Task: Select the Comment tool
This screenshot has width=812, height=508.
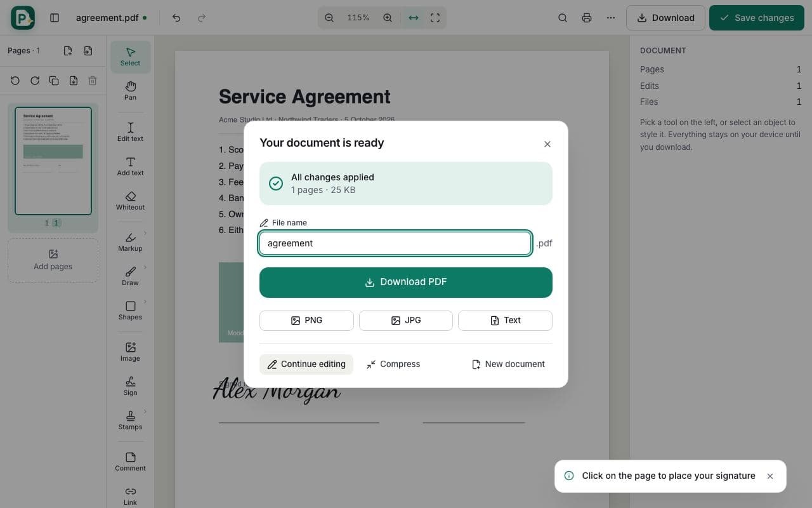Action: tap(130, 461)
